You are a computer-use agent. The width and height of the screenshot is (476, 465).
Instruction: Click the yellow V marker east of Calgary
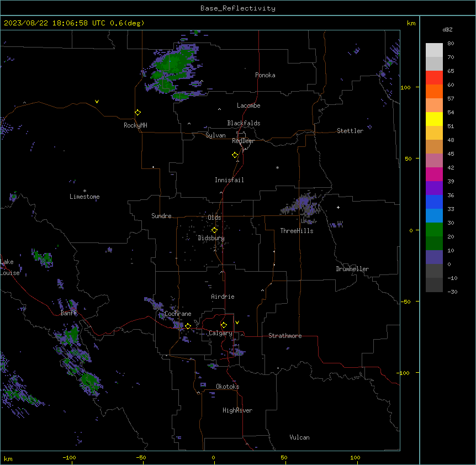click(x=237, y=323)
